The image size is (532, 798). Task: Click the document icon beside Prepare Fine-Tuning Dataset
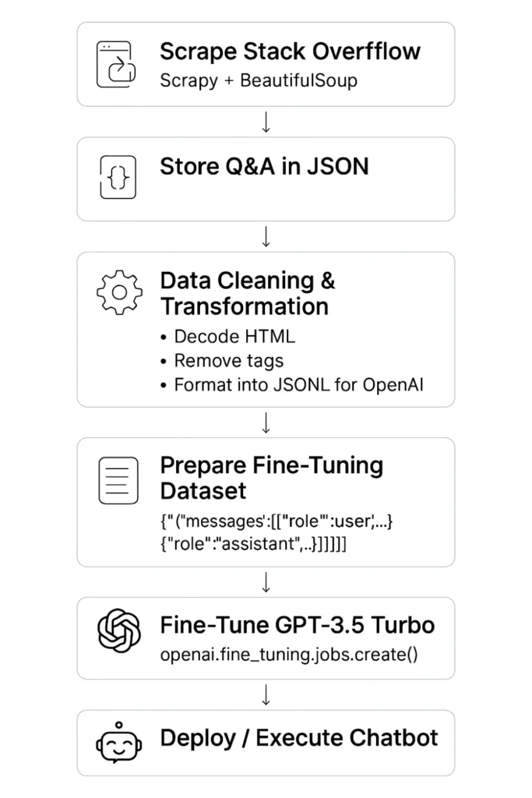[x=118, y=480]
